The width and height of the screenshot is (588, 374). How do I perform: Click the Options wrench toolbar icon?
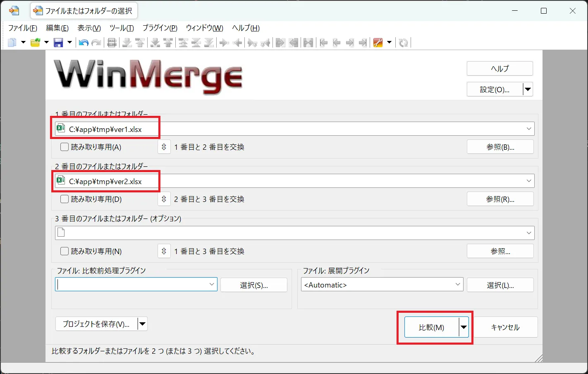pos(378,42)
